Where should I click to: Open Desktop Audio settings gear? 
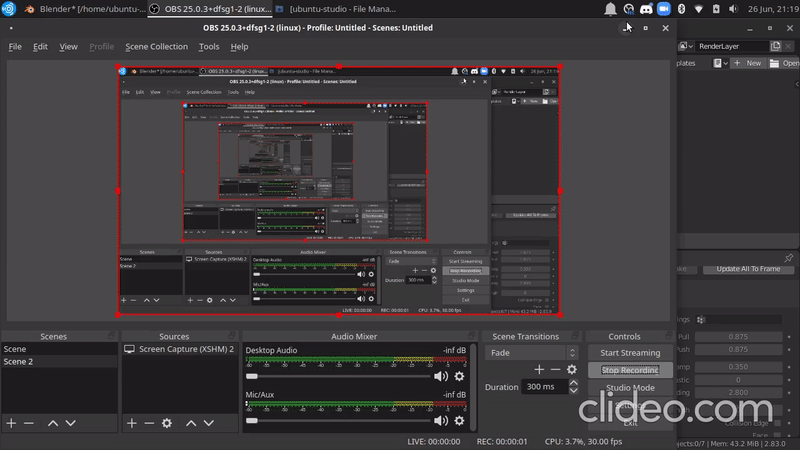tap(459, 376)
